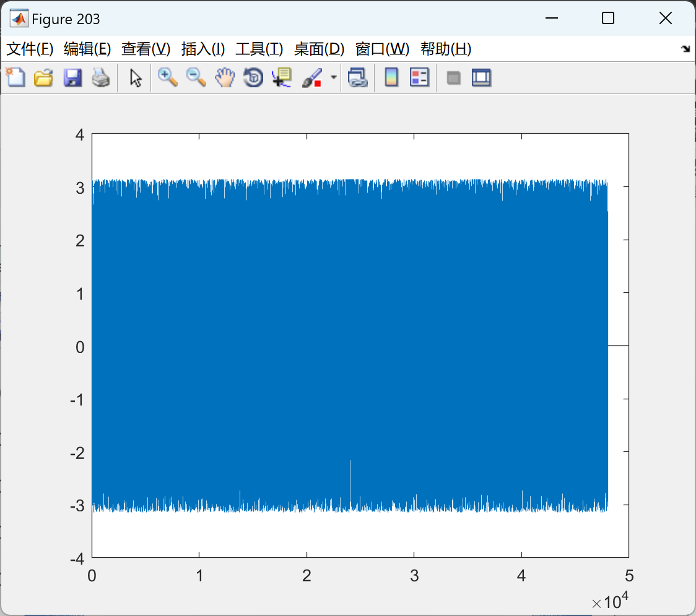Activate the Zoom Out magnifier tool
The width and height of the screenshot is (696, 616).
click(196, 77)
